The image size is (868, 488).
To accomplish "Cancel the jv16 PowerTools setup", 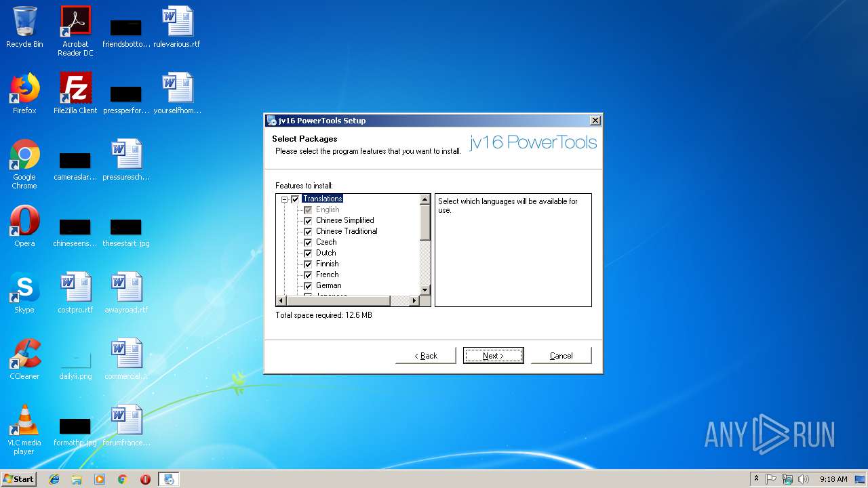I will click(x=561, y=356).
